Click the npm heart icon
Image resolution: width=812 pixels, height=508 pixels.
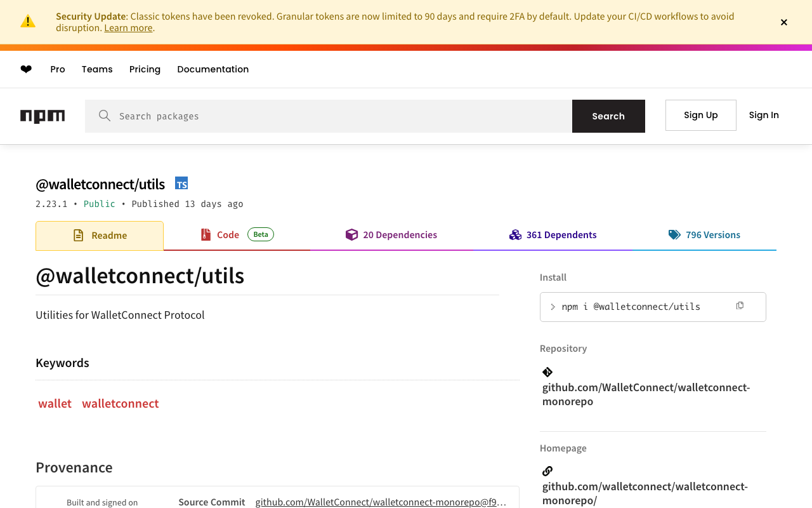click(x=26, y=69)
